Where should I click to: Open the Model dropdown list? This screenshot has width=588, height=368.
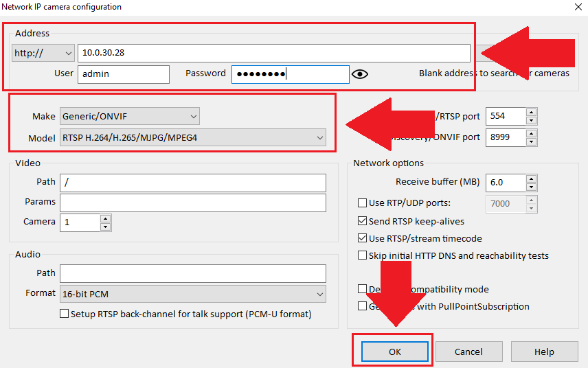tap(192, 138)
